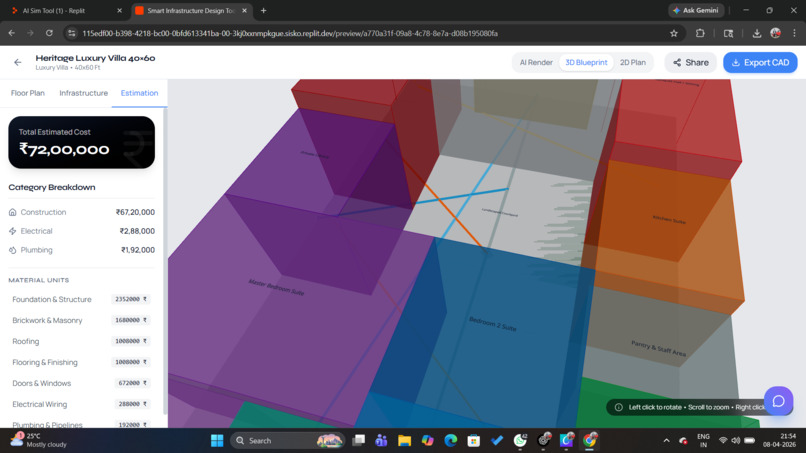Click the Bedroom 2 Suite label
Image resolution: width=806 pixels, height=453 pixels.
click(x=492, y=323)
